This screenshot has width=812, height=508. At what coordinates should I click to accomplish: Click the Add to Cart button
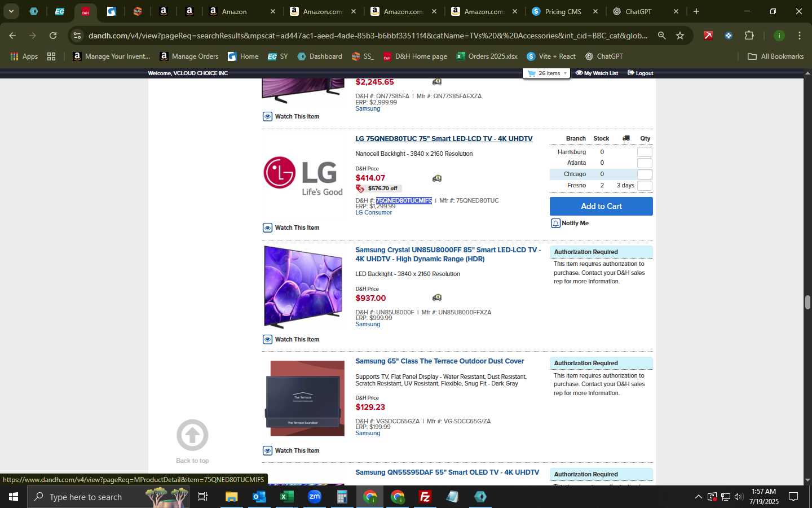pyautogui.click(x=601, y=206)
